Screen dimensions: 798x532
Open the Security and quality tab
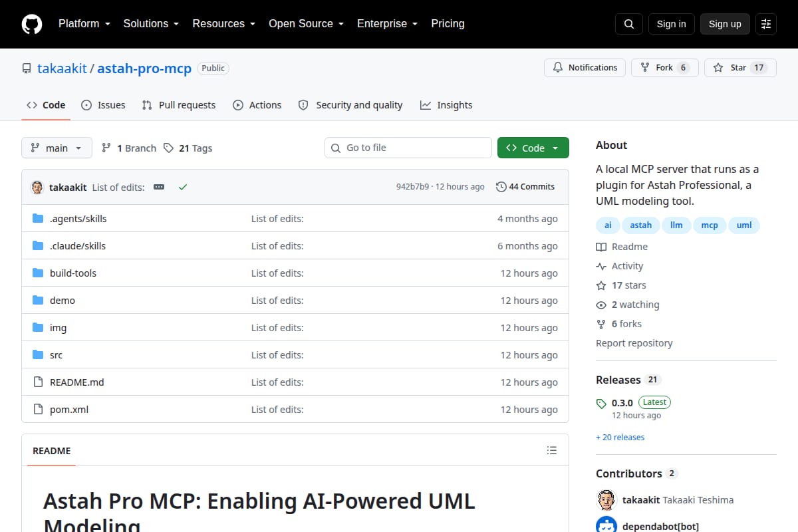tap(350, 105)
